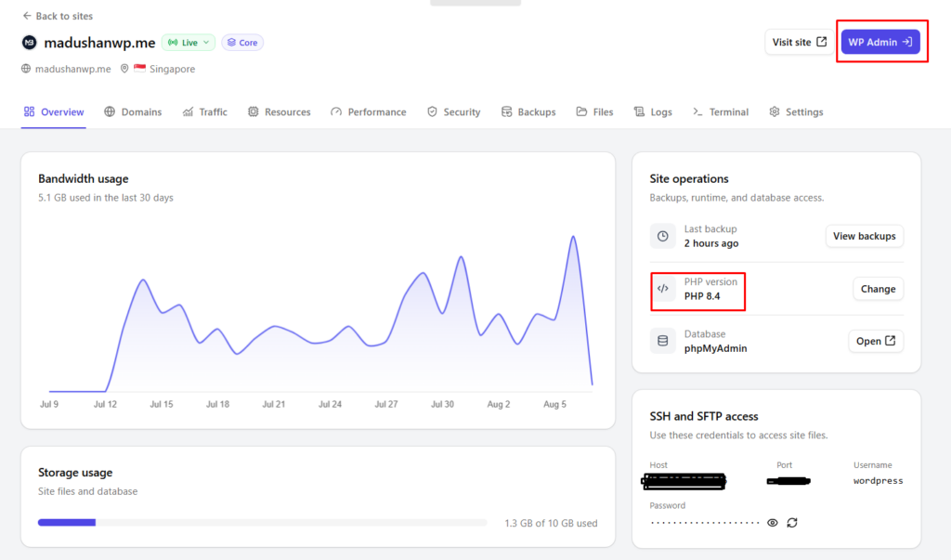The width and height of the screenshot is (951, 560).
Task: Click the Overview tab grid icon
Action: pos(29,111)
